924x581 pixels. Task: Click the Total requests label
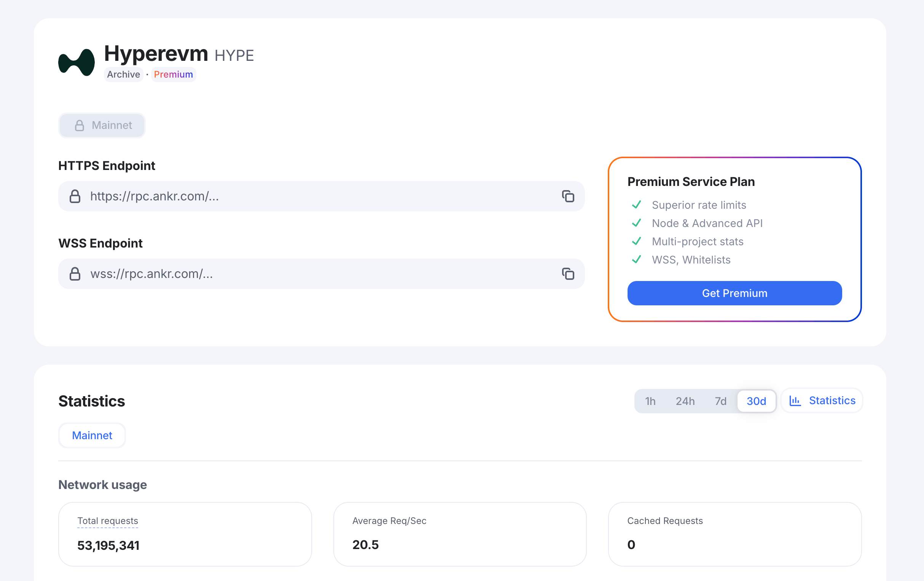tap(108, 521)
